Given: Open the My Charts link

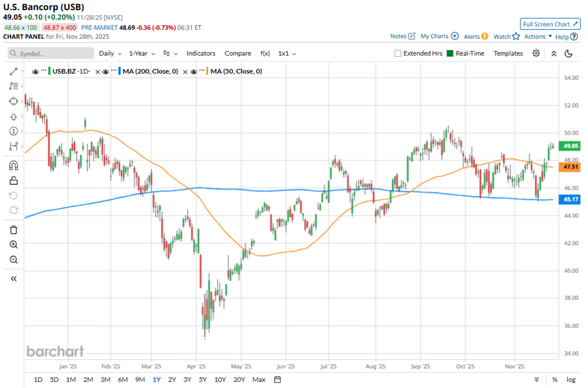Looking at the screenshot, I should pyautogui.click(x=439, y=37).
